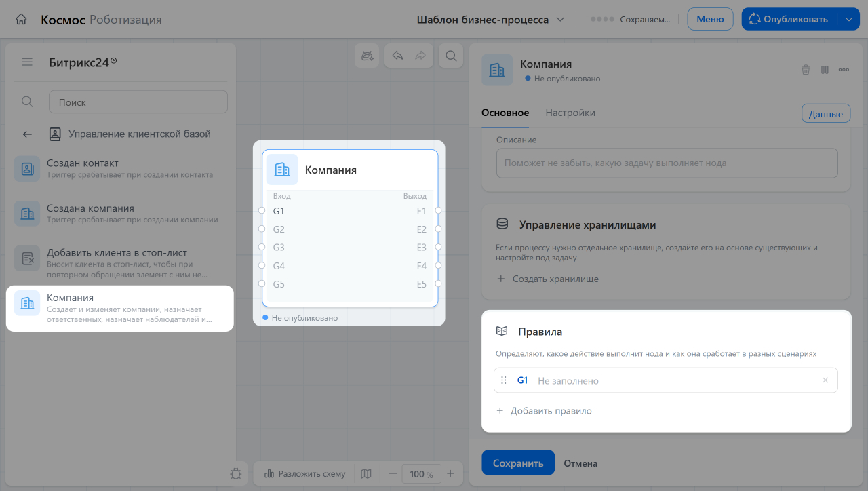Click the redo arrow on the canvas toolbar
The image size is (868, 491).
(x=420, y=56)
